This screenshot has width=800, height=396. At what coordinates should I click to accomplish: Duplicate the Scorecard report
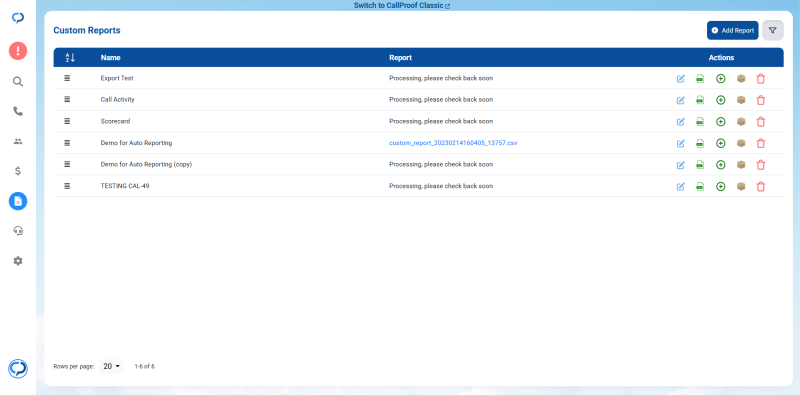(x=720, y=121)
